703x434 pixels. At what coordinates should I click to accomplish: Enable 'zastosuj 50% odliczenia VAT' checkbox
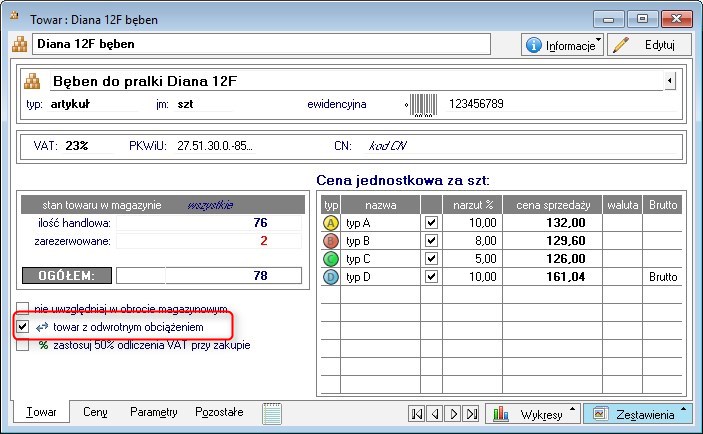coord(23,345)
